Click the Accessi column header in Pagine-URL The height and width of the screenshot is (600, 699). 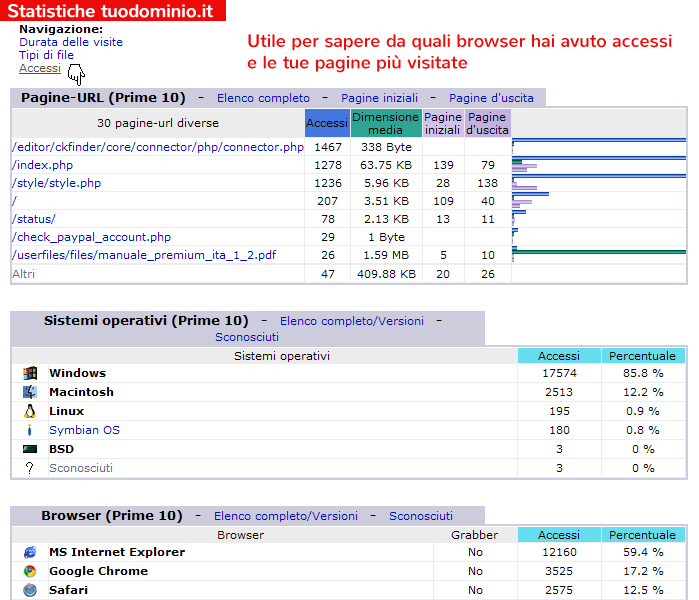tap(327, 123)
